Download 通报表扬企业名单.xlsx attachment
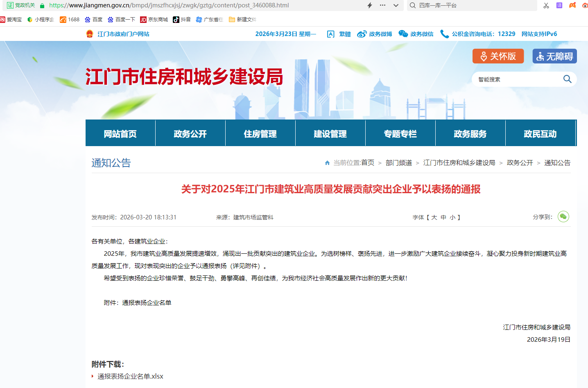This screenshot has height=388, width=588. (x=130, y=376)
